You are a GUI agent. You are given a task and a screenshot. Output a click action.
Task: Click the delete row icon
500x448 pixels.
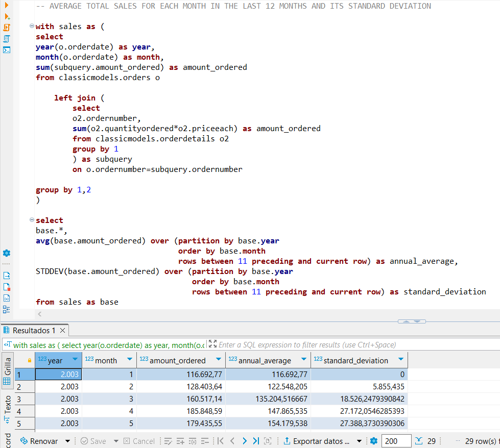pos(205,441)
